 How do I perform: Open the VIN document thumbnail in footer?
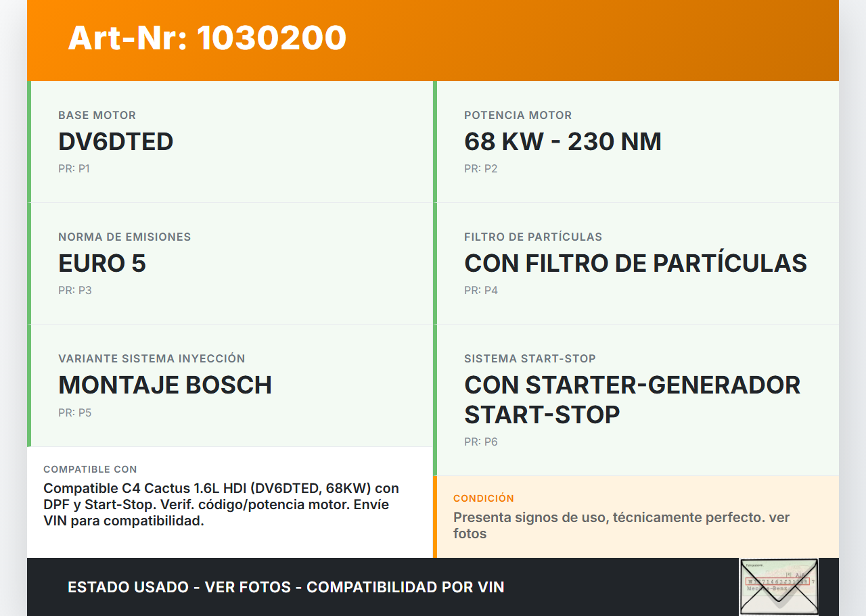coord(779,586)
